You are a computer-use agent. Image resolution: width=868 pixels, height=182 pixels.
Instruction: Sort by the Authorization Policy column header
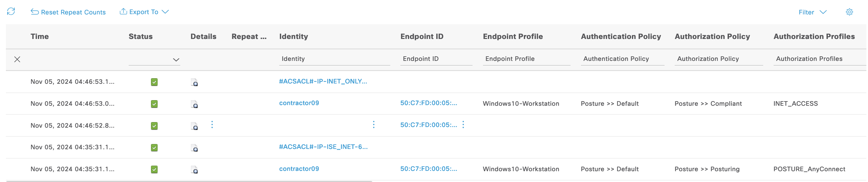tap(712, 36)
